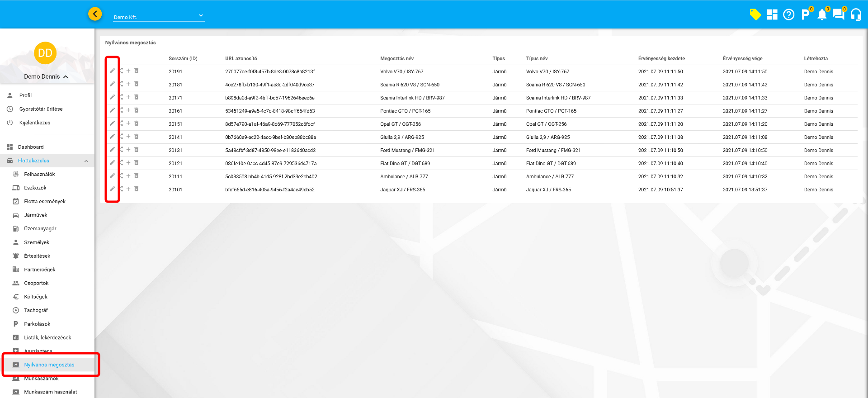Delete the Scania R 620 V8 share entry
868x398 pixels.
click(136, 84)
